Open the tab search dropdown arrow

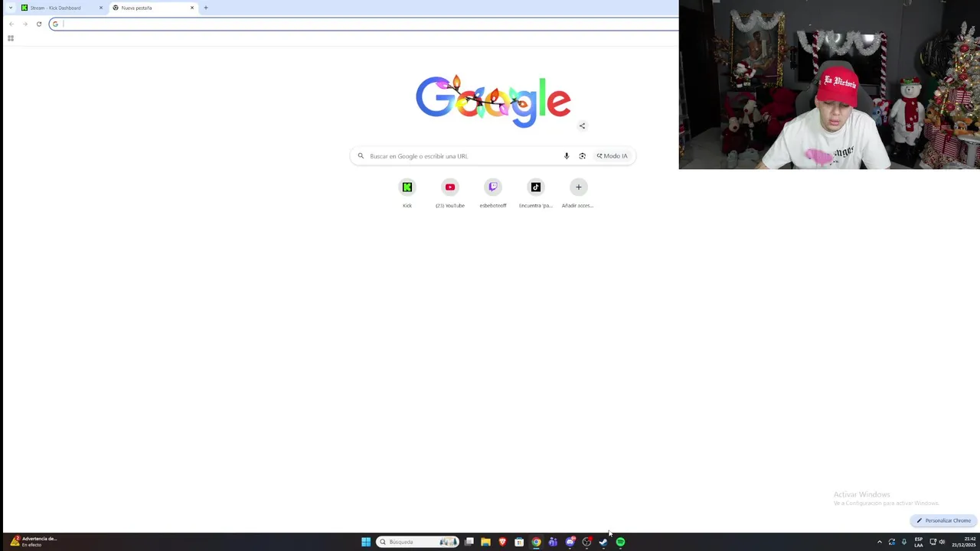(x=10, y=8)
